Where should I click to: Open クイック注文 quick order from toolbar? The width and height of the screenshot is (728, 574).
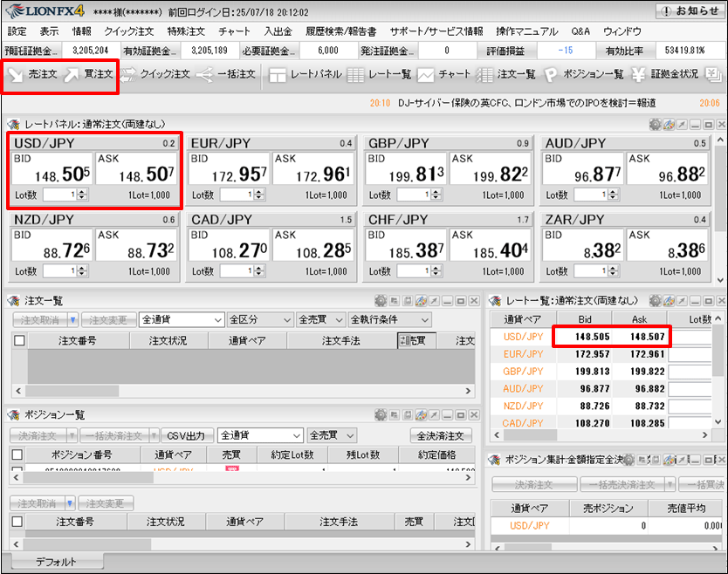[155, 74]
